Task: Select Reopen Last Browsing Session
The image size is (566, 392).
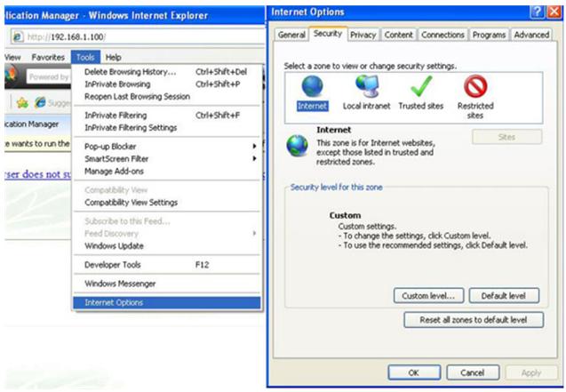Action: tap(166, 96)
